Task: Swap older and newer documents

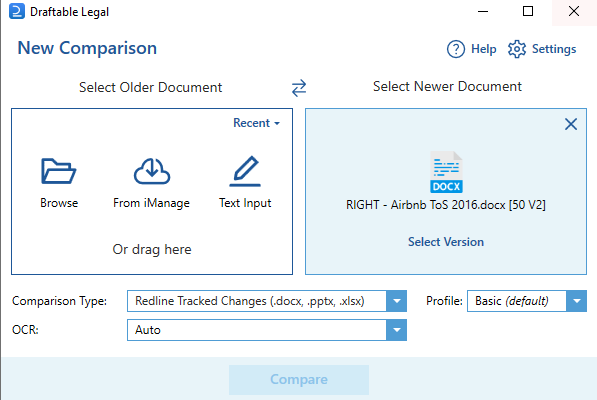Action: tap(299, 88)
